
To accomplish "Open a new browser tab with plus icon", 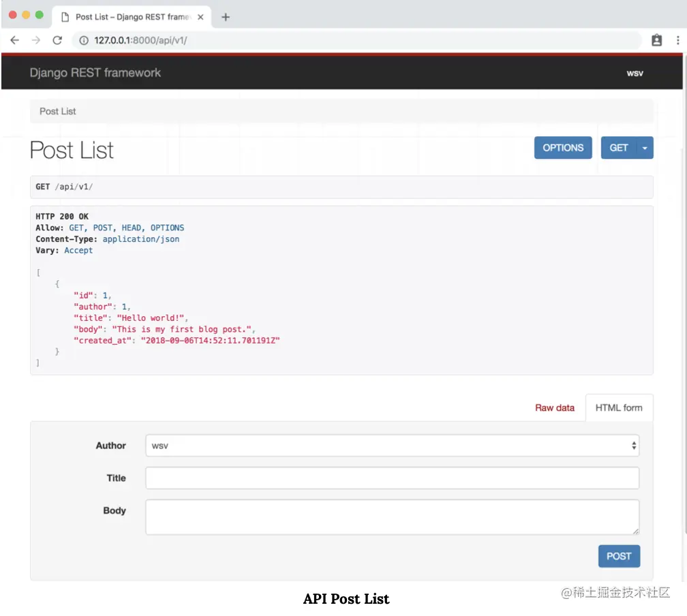I will pyautogui.click(x=226, y=17).
